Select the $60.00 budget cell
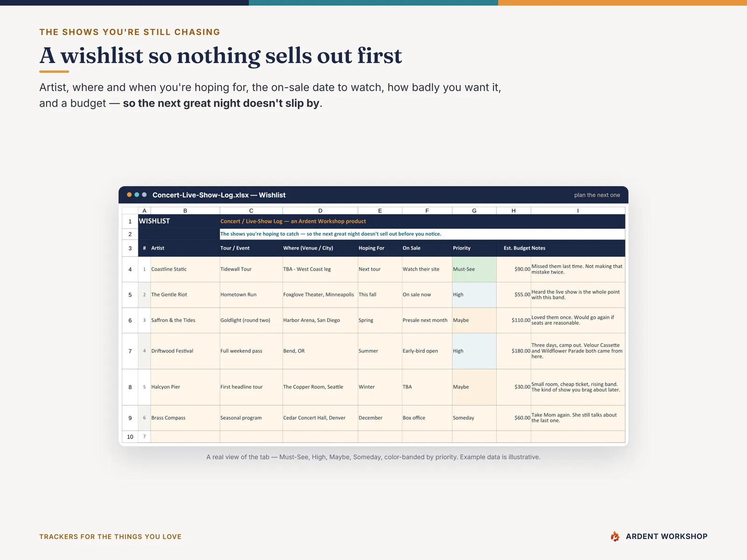 (514, 418)
